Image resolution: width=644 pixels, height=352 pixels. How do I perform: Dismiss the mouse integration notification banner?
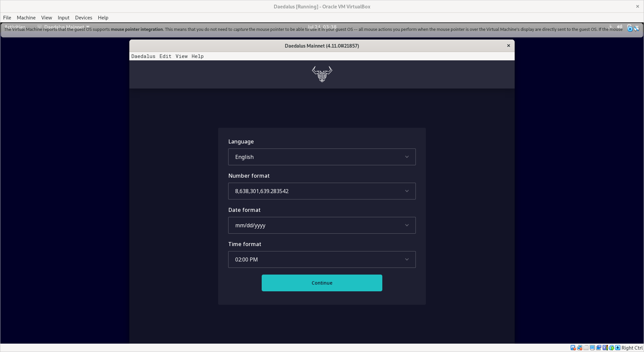(630, 29)
